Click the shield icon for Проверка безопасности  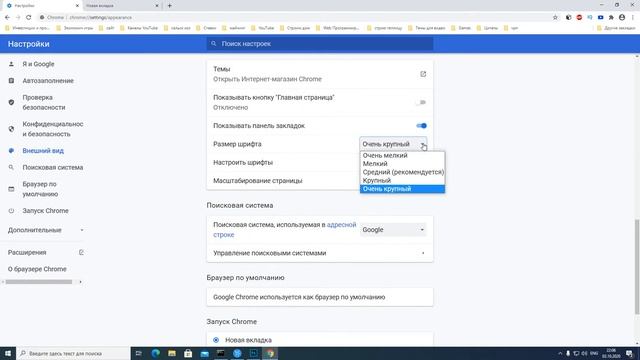coord(11,102)
